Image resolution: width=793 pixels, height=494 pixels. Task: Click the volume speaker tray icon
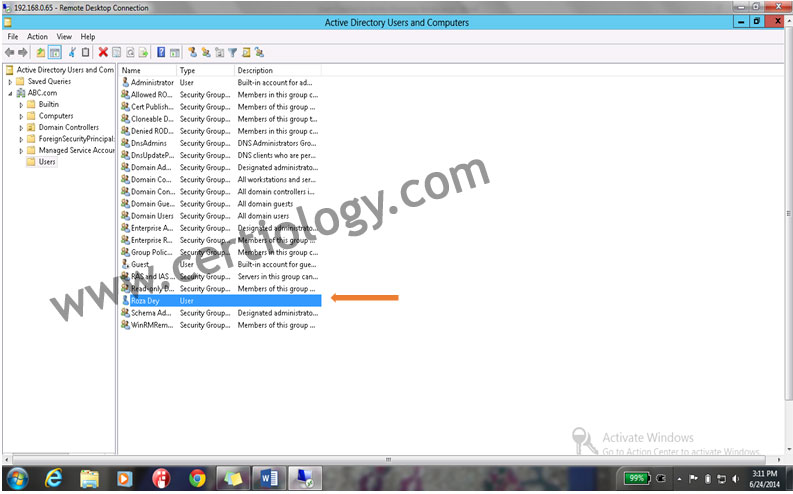tap(735, 478)
